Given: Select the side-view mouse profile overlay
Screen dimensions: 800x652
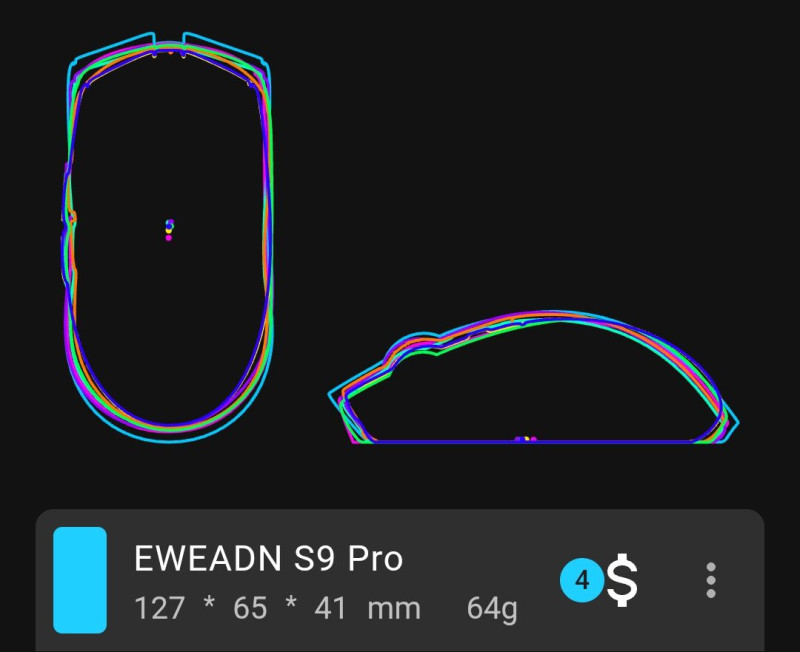Looking at the screenshot, I should pyautogui.click(x=533, y=377).
